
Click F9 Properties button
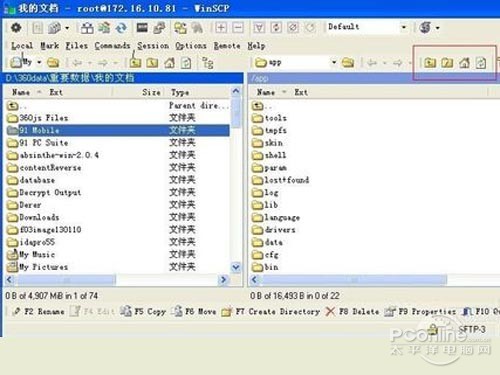[420, 312]
